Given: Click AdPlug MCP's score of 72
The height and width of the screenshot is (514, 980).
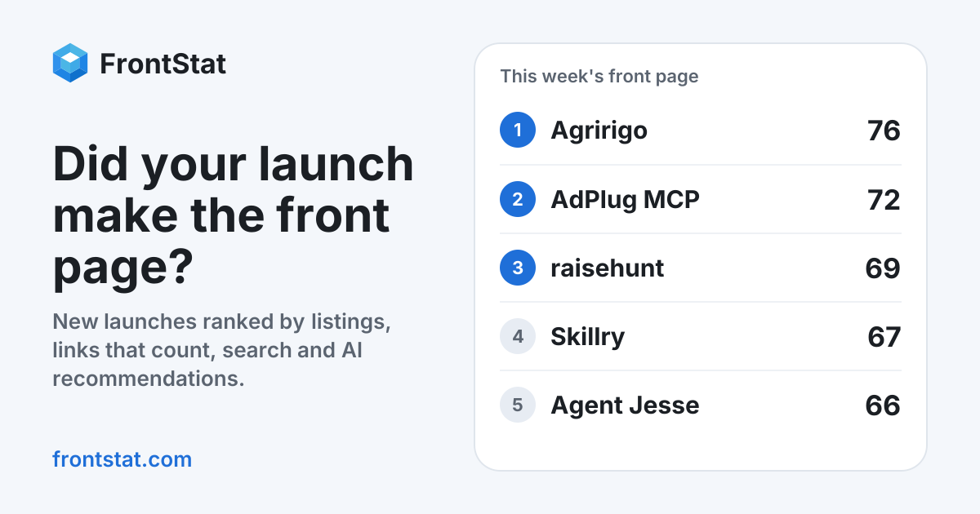Looking at the screenshot, I should coord(884,199).
